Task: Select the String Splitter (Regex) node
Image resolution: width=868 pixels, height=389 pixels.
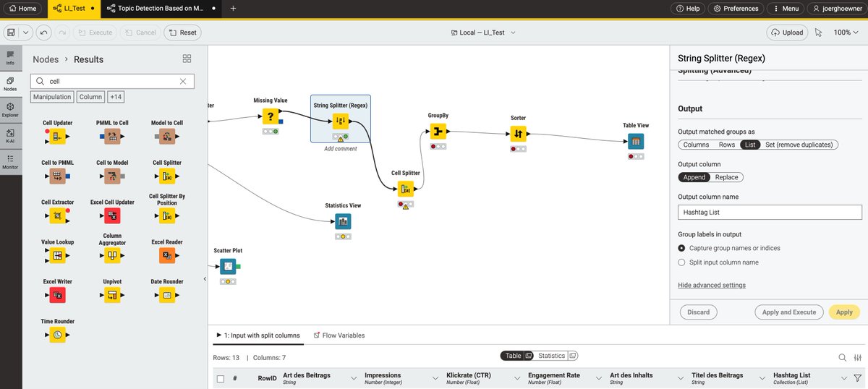Action: [x=341, y=121]
